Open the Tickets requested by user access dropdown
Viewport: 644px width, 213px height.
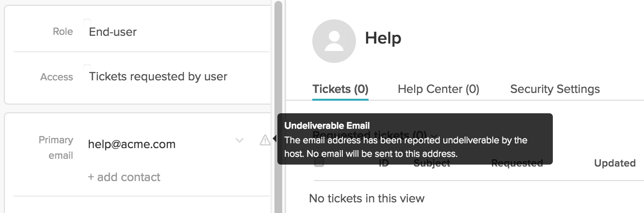(158, 76)
